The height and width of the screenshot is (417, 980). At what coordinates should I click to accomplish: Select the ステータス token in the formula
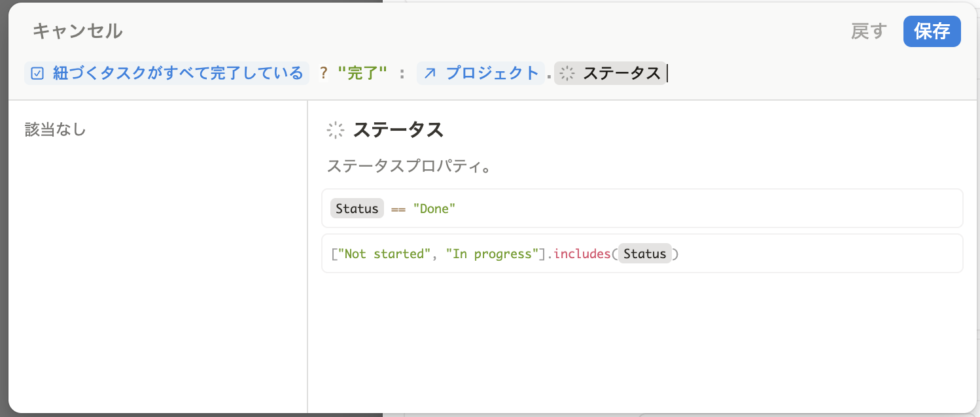pos(621,73)
